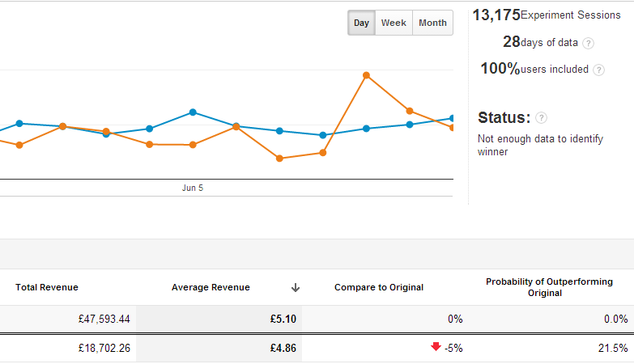Sort by Total Revenue column header
Viewport: 634px width, 364px height.
pos(47,287)
